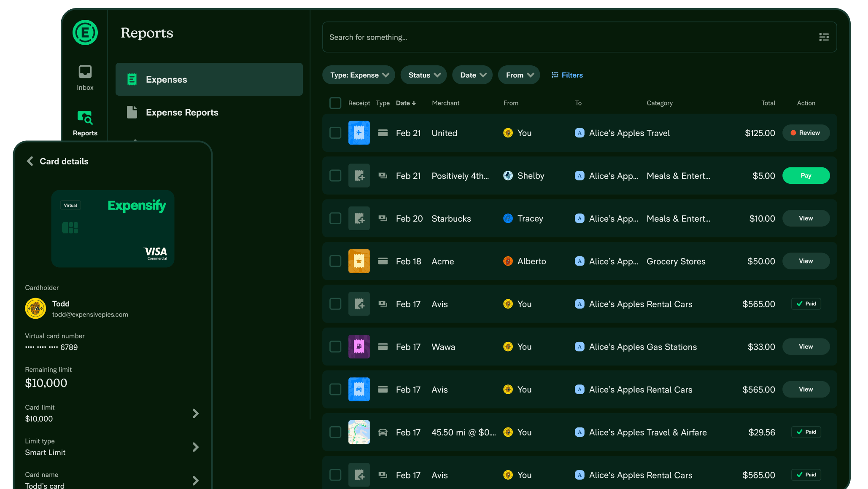Open search filter settings icon in search bar

[824, 37]
